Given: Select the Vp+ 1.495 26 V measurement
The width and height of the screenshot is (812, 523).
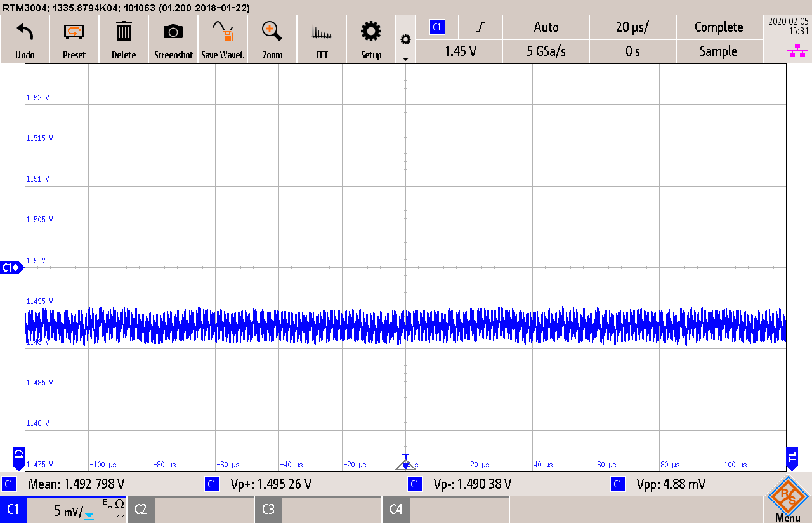Looking at the screenshot, I should [271, 484].
